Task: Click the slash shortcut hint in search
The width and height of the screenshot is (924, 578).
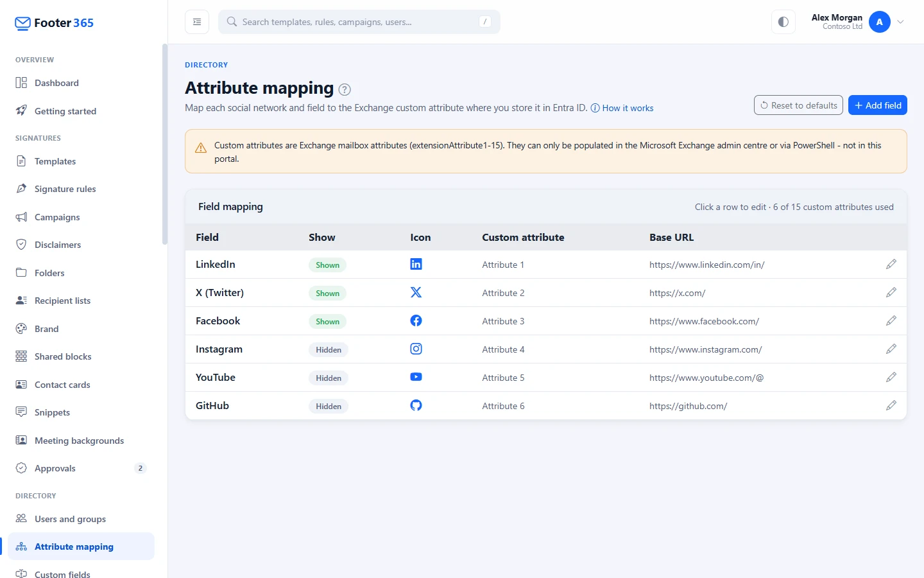Action: tap(485, 22)
